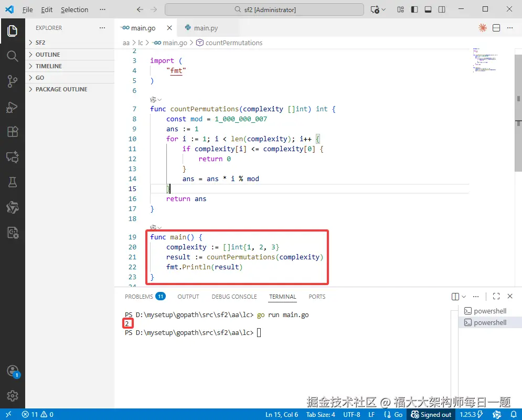
Task: Close the terminal panel
Action: (510, 296)
